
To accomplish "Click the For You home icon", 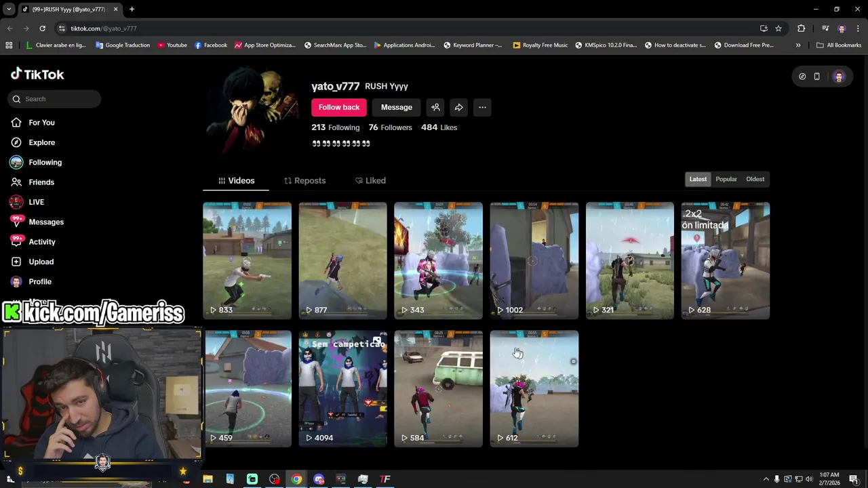I will coord(16,123).
